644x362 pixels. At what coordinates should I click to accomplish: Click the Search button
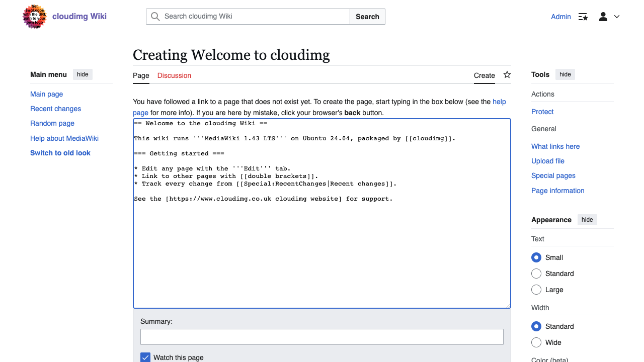point(367,17)
